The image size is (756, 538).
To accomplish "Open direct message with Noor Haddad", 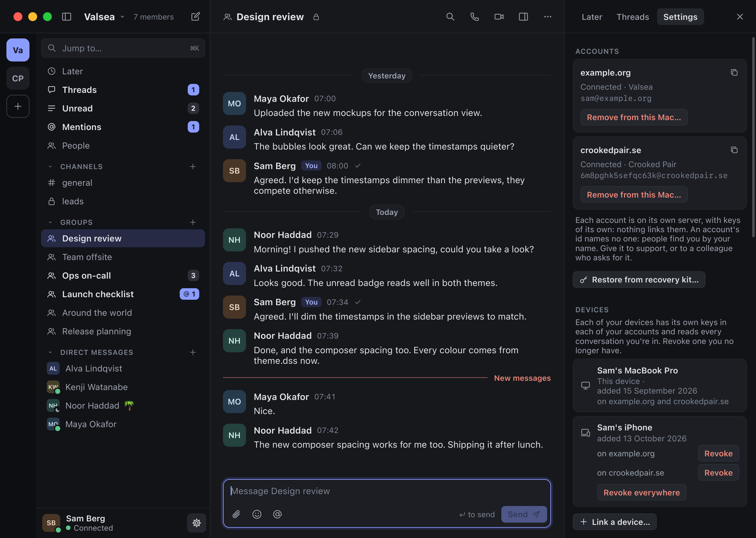I will (123, 405).
